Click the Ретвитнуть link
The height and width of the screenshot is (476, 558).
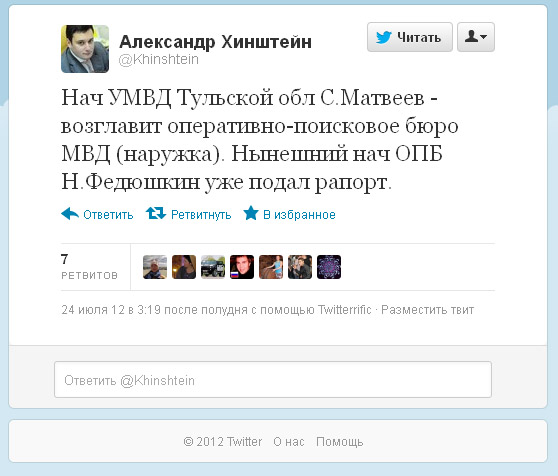201,215
